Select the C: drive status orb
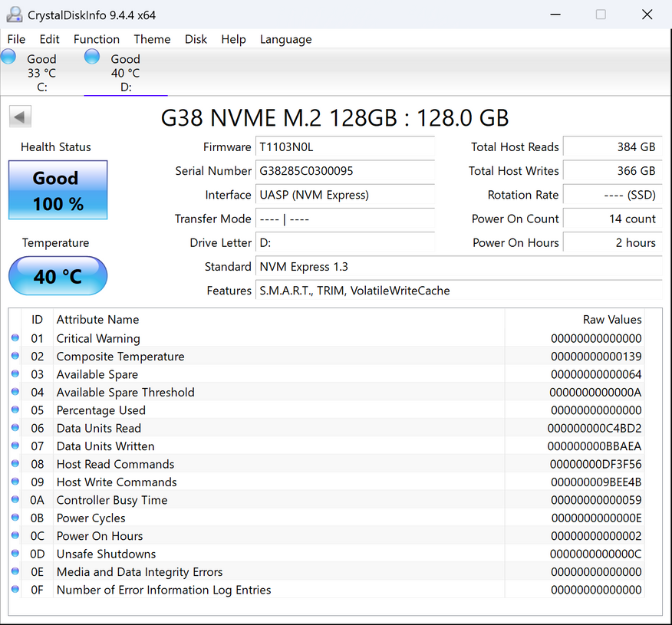672x625 pixels. pyautogui.click(x=8, y=56)
